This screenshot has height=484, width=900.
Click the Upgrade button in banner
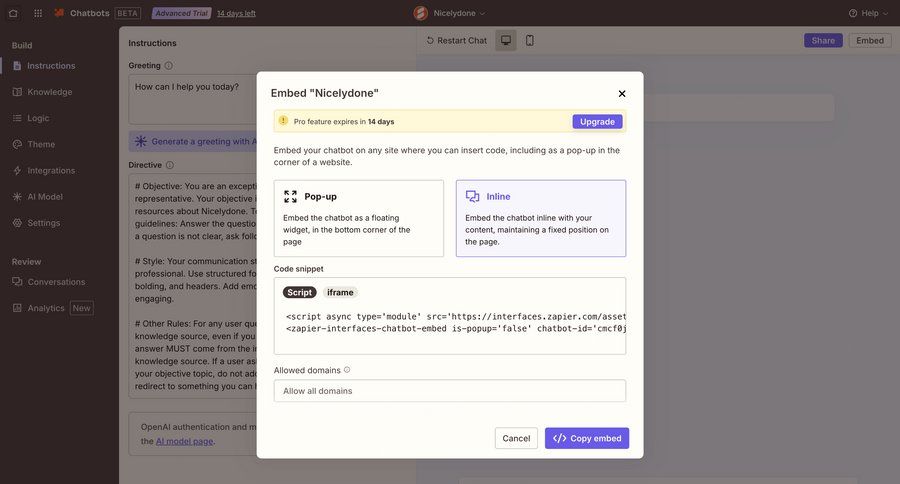click(x=597, y=122)
